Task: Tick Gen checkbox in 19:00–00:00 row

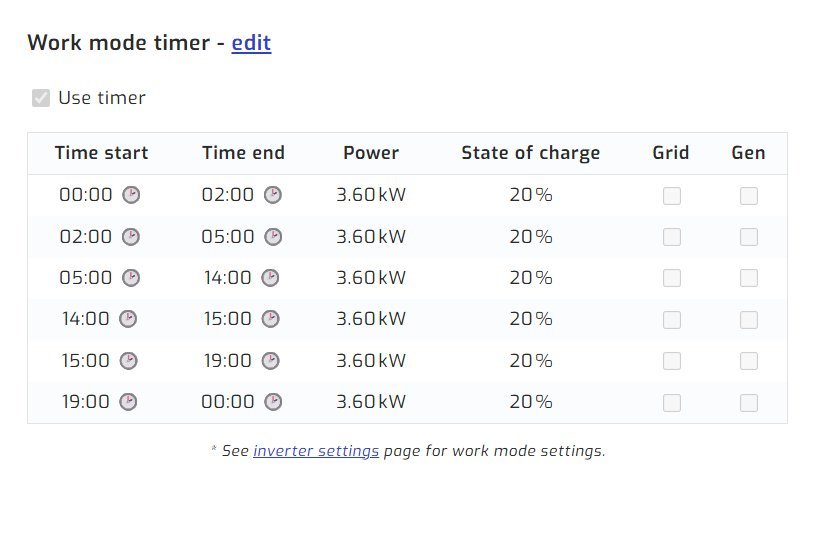Action: [749, 403]
